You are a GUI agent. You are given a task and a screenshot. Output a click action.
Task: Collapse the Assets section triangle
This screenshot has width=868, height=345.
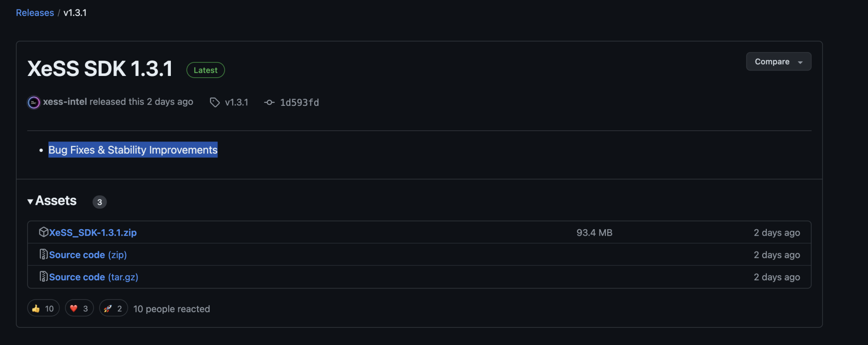[30, 202]
